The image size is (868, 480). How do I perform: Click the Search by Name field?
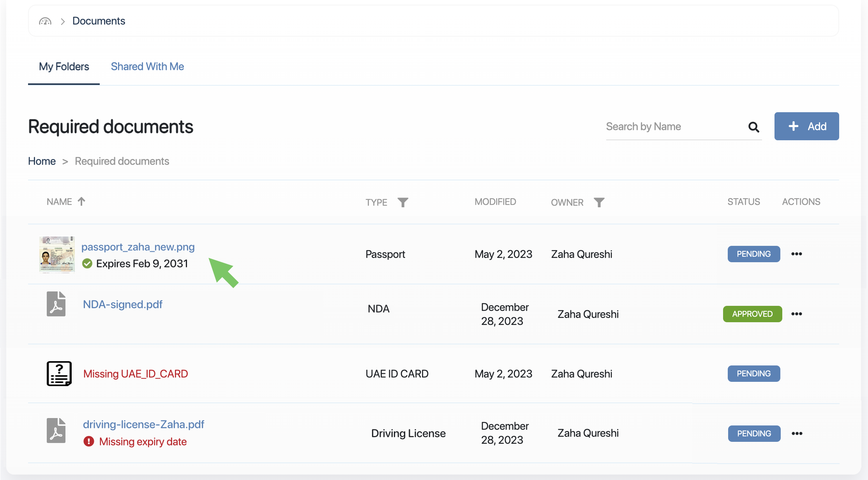(674, 127)
